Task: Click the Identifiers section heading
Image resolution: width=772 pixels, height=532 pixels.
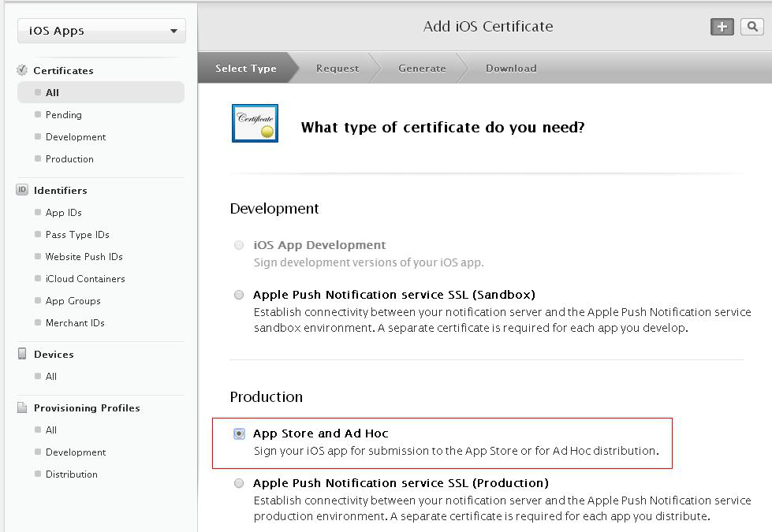Action: pos(61,191)
